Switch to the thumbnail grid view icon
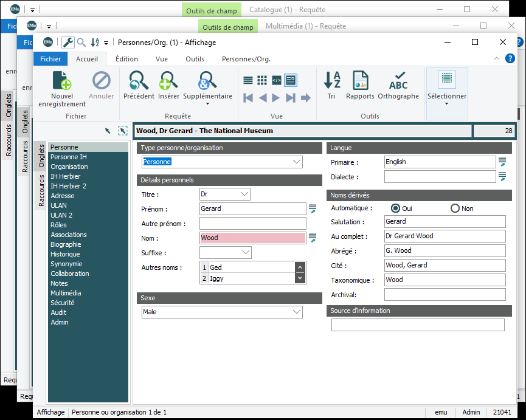The height and width of the screenshot is (420, 526). click(x=262, y=80)
